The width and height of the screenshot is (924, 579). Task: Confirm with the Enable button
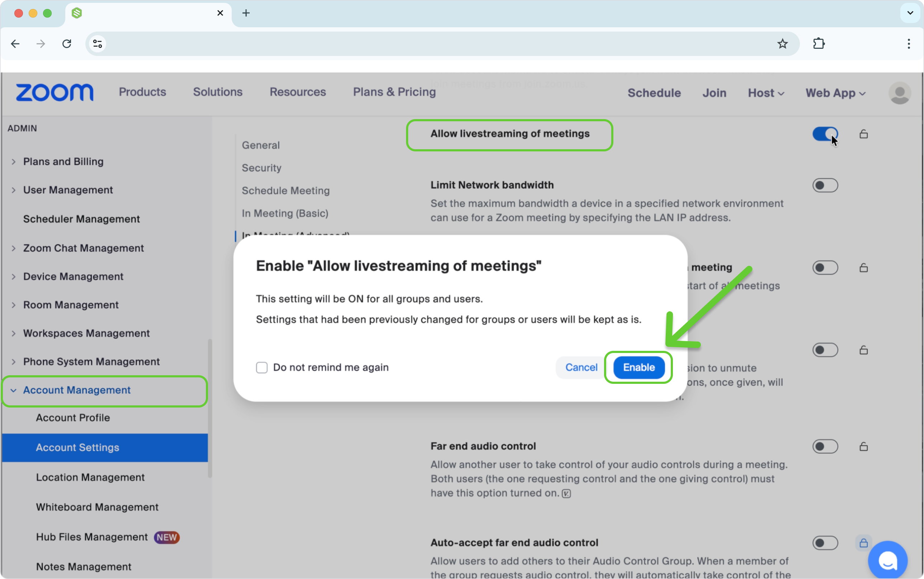(639, 368)
